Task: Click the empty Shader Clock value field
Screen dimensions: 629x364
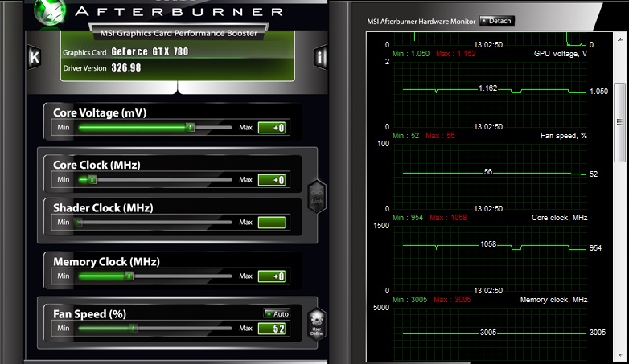Action: click(x=272, y=223)
